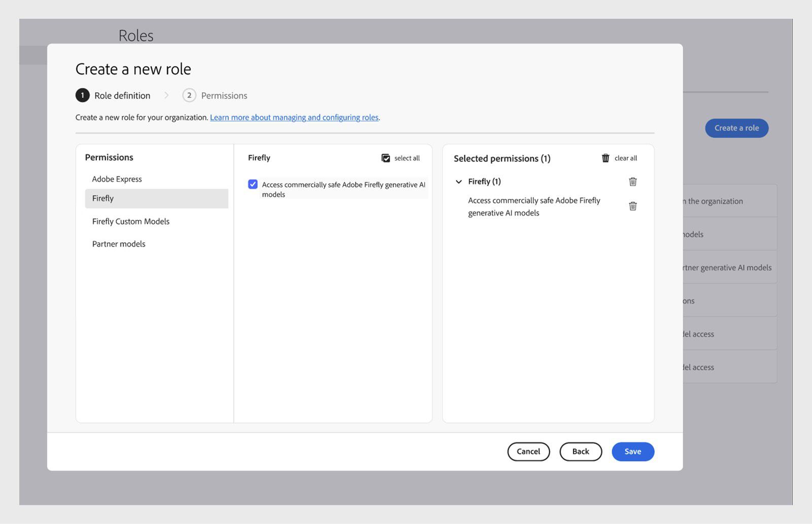Collapse the Firefly (1) group chevron

coord(459,182)
